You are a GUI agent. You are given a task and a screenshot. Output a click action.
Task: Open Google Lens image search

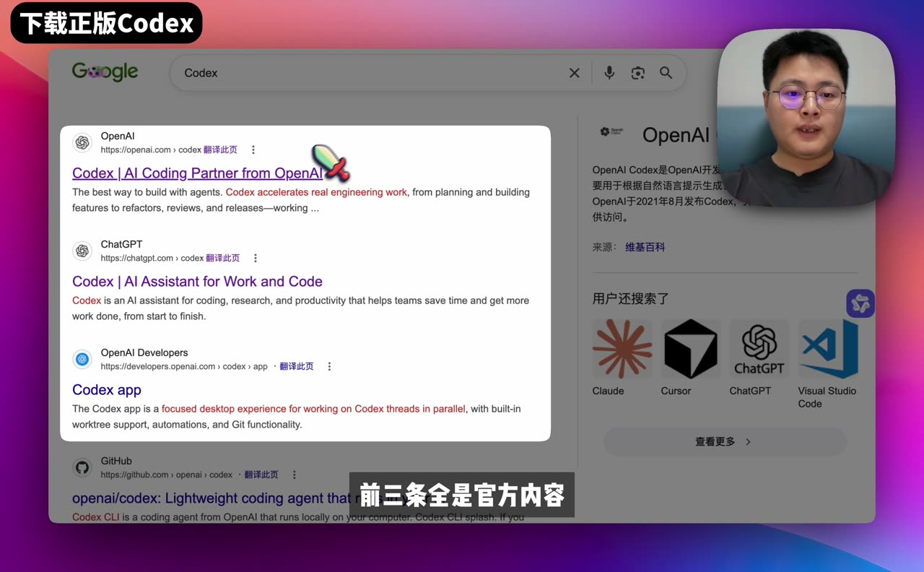click(x=637, y=73)
